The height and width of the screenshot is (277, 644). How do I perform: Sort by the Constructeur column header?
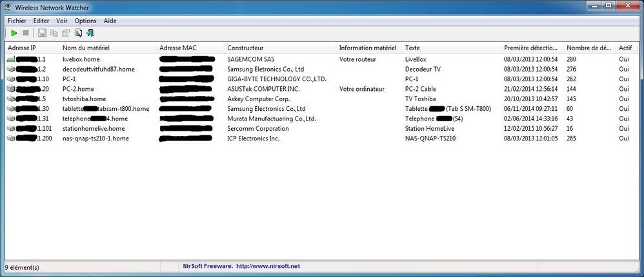coord(281,48)
